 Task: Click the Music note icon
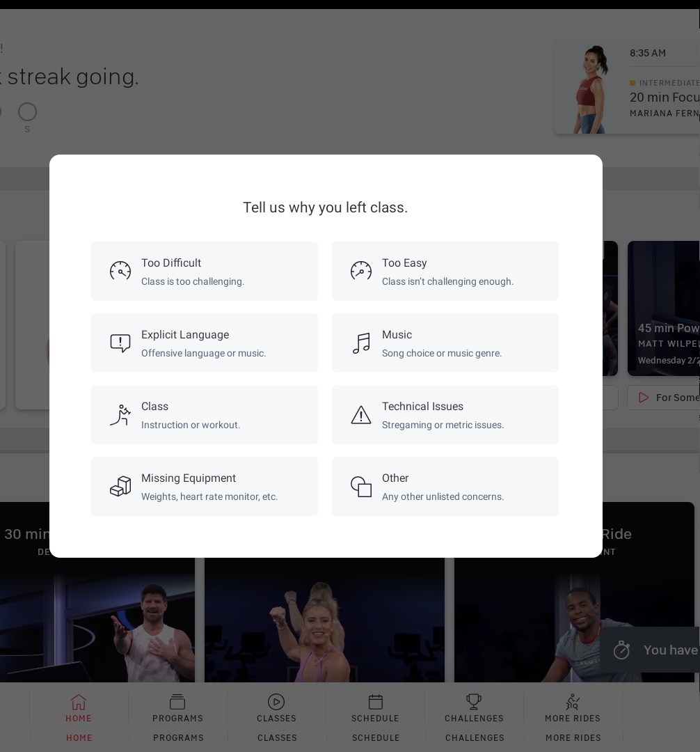361,343
